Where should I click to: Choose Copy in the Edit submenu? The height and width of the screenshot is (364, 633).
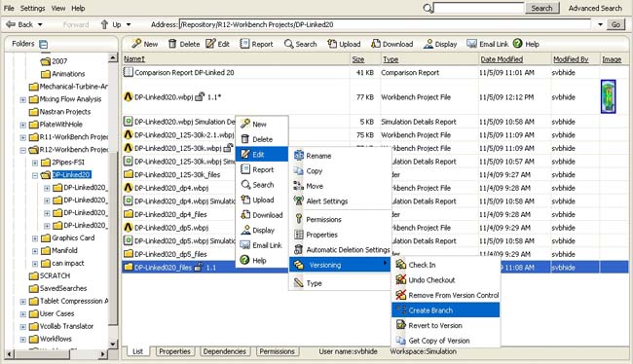(340, 170)
